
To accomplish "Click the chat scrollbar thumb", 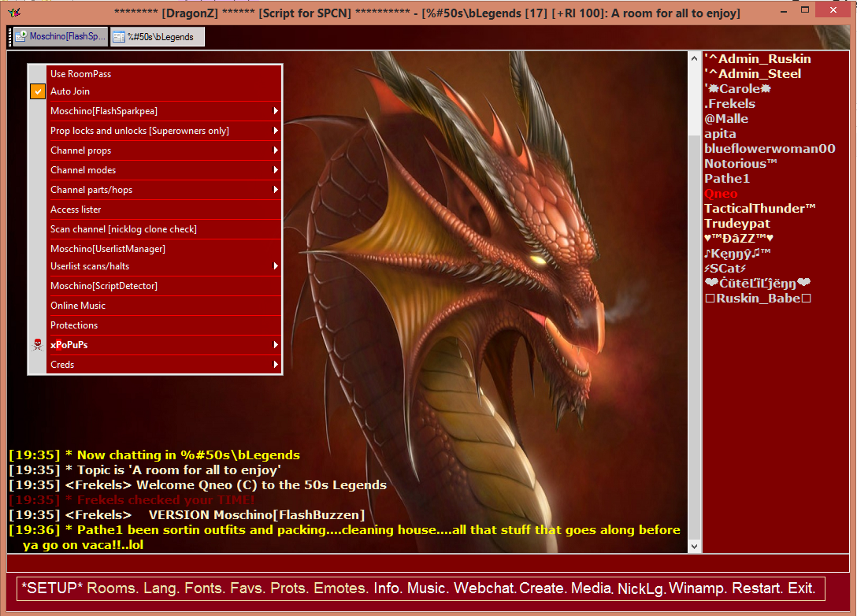I will tap(694, 336).
